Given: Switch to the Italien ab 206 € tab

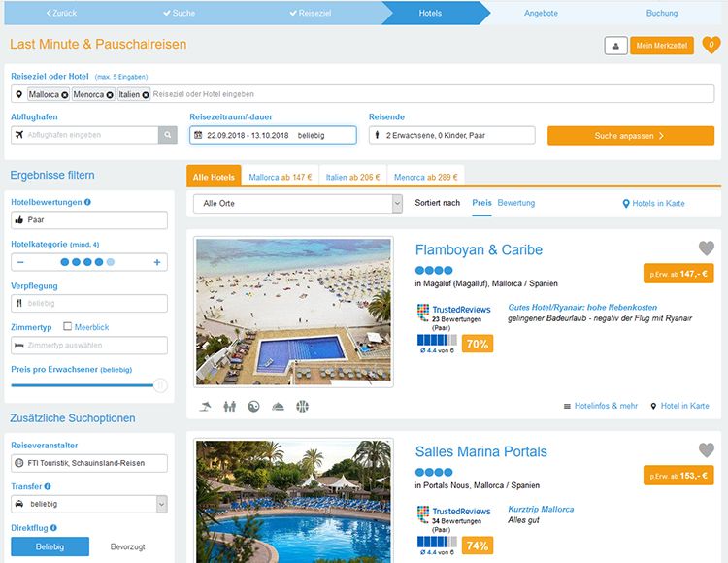Looking at the screenshot, I should pos(353,177).
